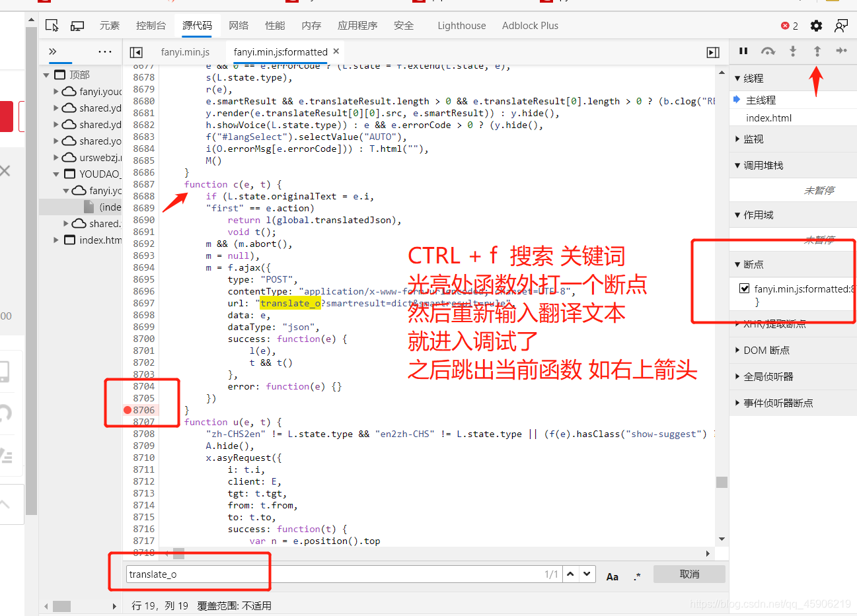The height and width of the screenshot is (616, 857).
Task: Click the 取消 cancel search button
Action: [689, 574]
